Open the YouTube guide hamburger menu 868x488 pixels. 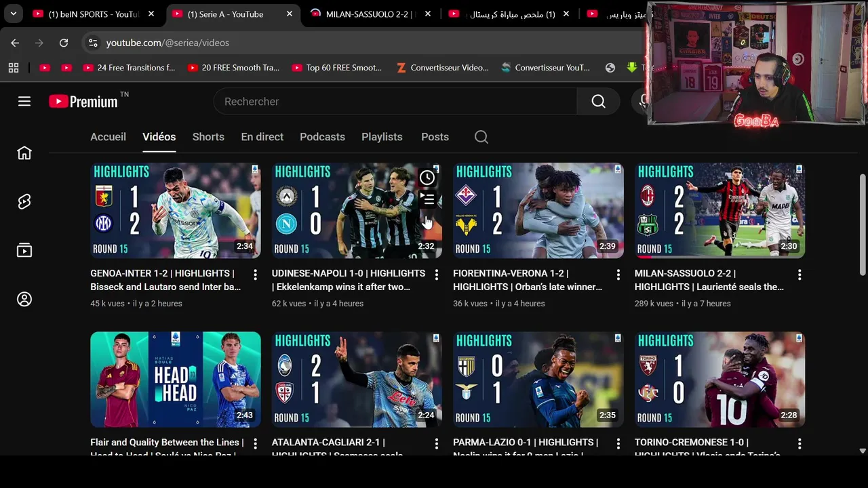(x=24, y=102)
